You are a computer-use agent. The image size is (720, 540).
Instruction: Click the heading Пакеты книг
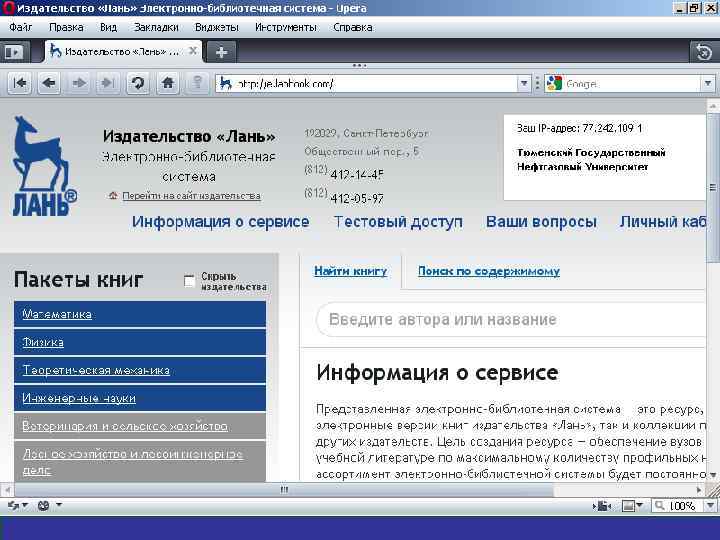coord(79,279)
